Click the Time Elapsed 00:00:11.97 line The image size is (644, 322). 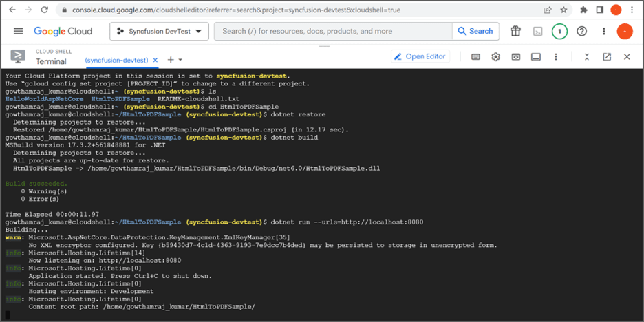52,215
